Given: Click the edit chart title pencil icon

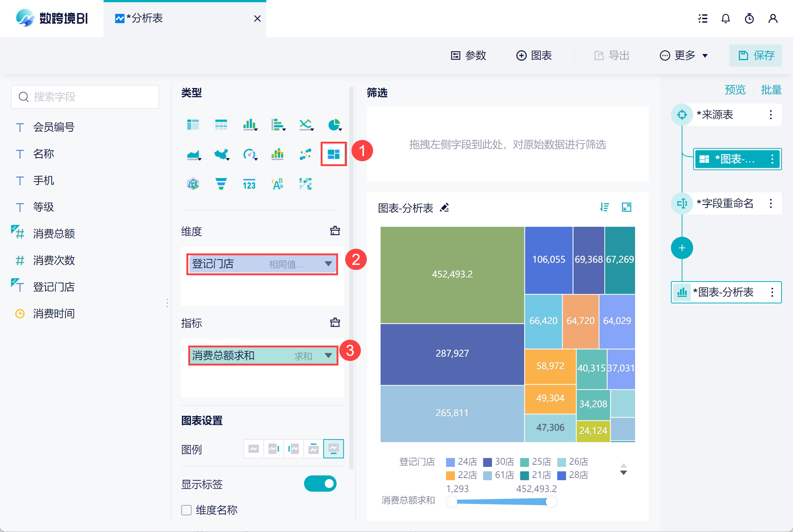Looking at the screenshot, I should point(445,208).
